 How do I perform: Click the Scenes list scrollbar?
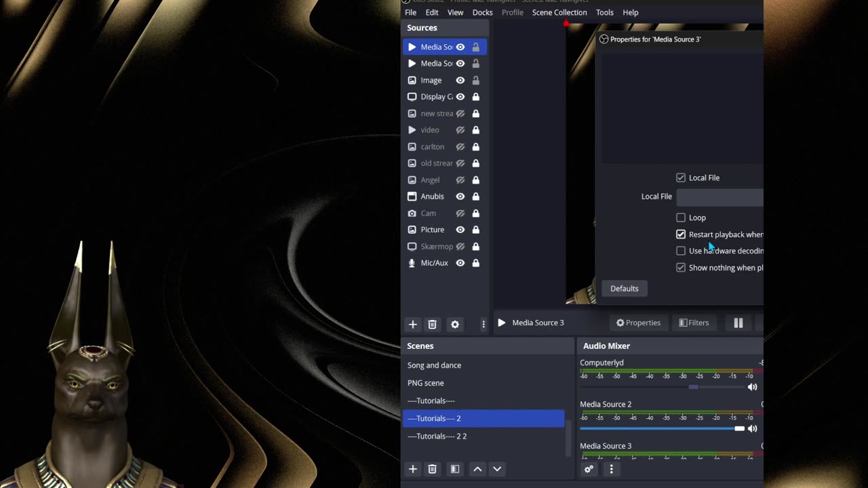pyautogui.click(x=568, y=438)
